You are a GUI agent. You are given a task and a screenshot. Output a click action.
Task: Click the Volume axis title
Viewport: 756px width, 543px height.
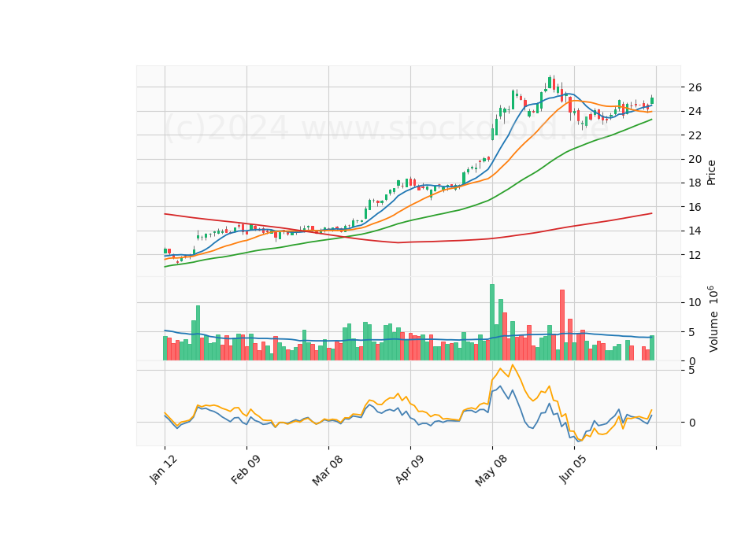click(713, 319)
